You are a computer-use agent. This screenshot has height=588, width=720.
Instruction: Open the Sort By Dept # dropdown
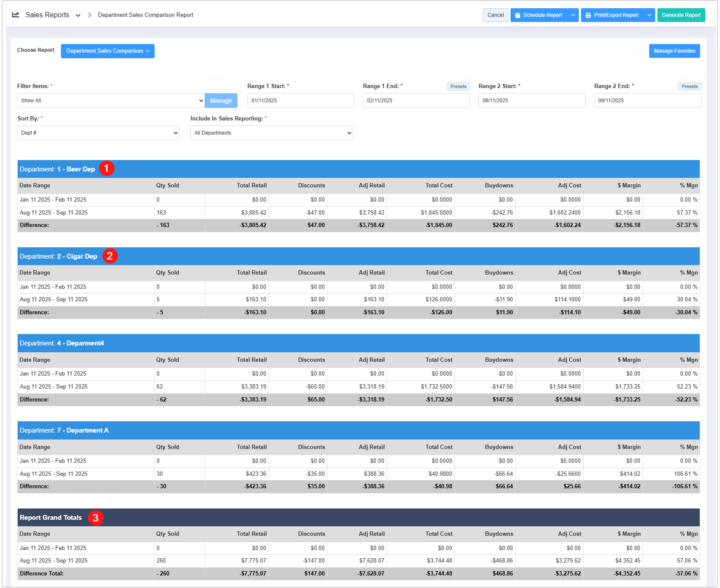pyautogui.click(x=98, y=133)
